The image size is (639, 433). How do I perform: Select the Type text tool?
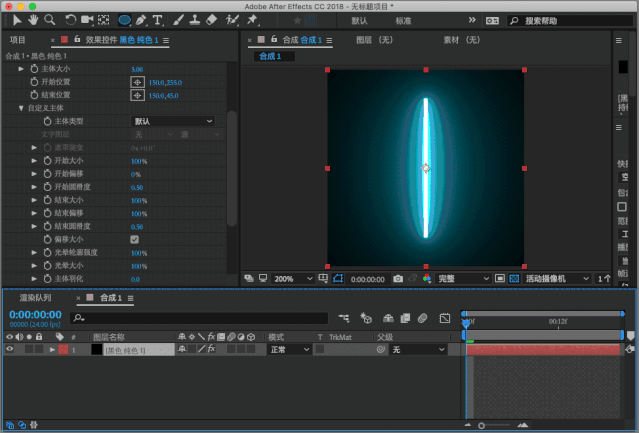tap(158, 19)
